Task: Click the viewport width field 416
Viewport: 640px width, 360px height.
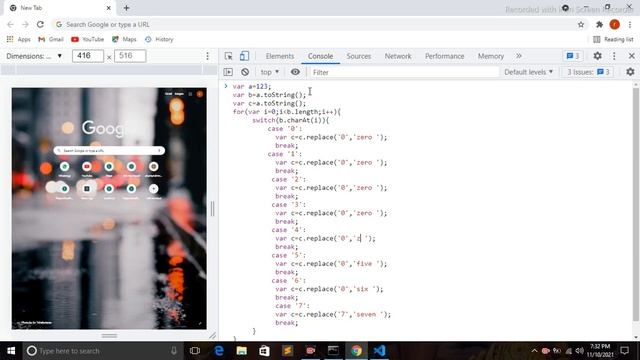Action: 88,56
